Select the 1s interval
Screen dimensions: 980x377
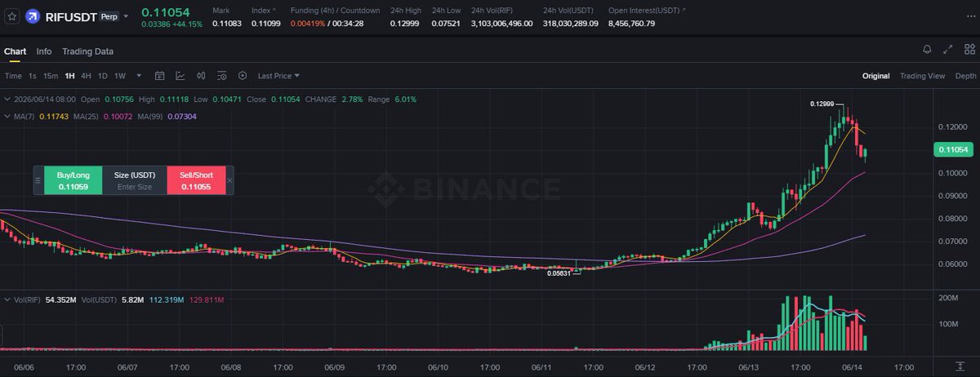[x=32, y=76]
